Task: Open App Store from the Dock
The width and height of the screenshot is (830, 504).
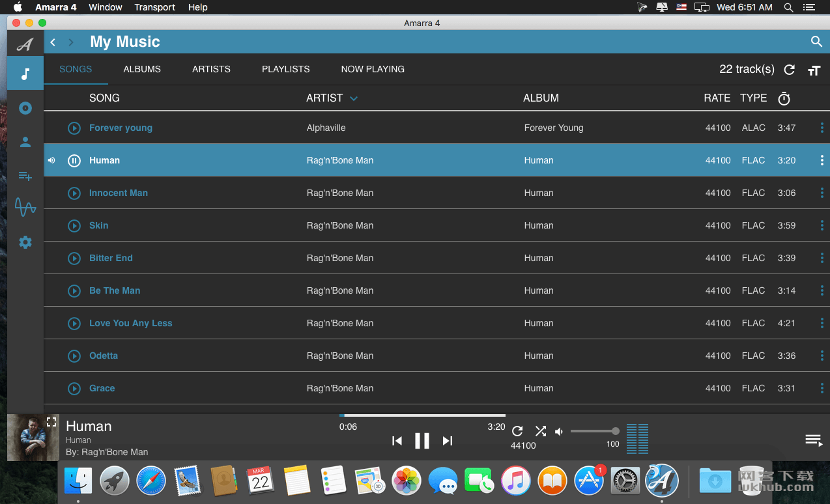Action: (588, 481)
